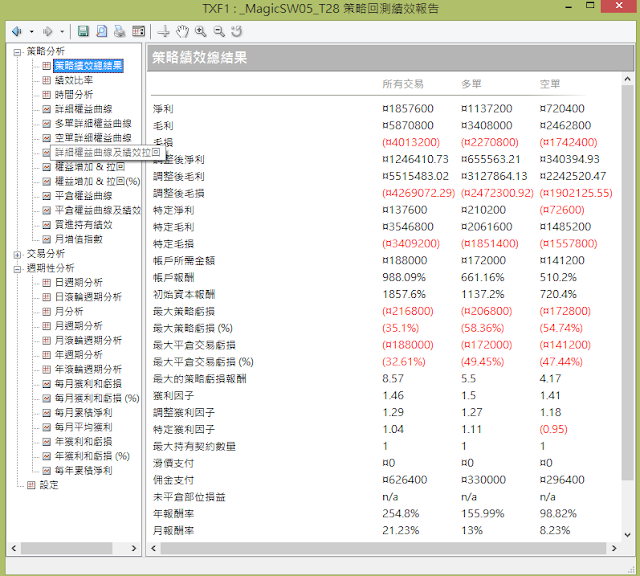Screen dimensions: 640x576
Task: Open 平倉權益曲線 chart item
Action: [x=83, y=196]
